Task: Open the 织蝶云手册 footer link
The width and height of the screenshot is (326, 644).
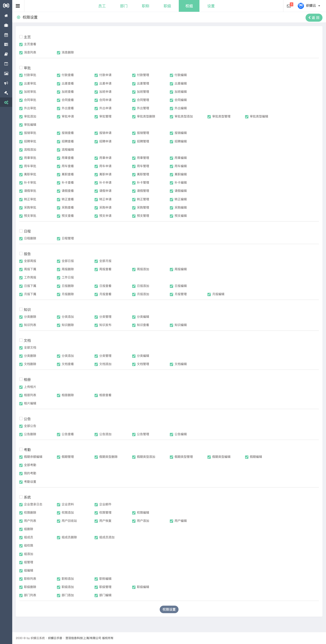Action: click(55, 638)
